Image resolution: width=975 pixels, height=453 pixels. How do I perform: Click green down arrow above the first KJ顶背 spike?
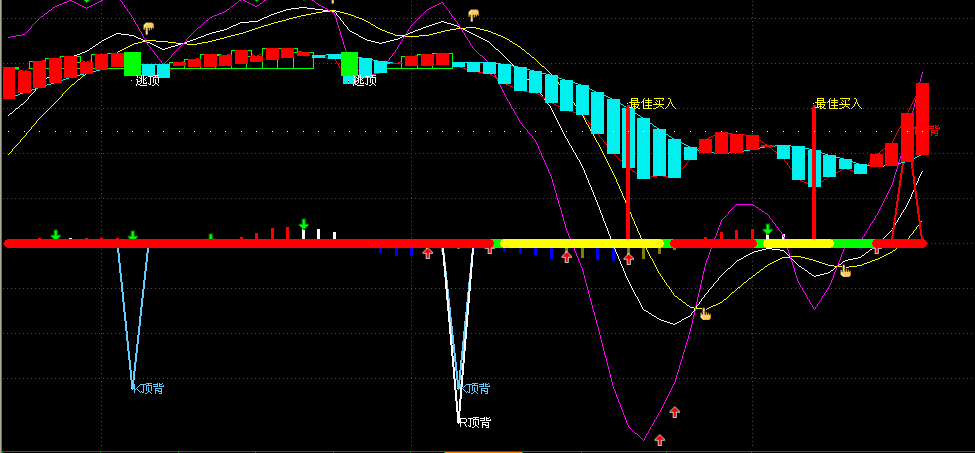click(132, 236)
